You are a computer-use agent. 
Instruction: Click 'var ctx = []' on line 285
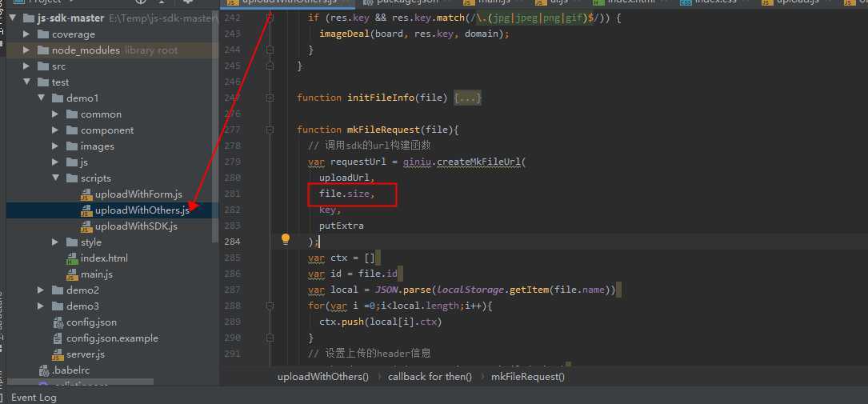(342, 258)
